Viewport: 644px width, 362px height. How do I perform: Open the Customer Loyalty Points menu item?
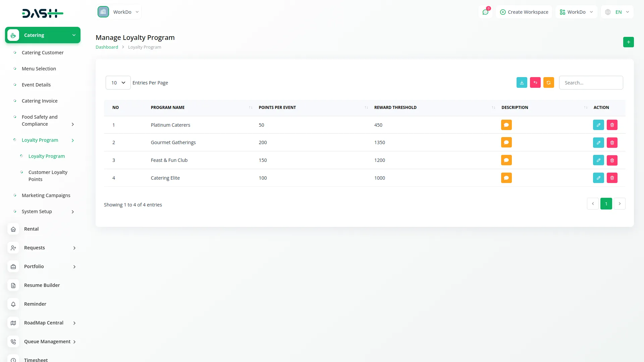pyautogui.click(x=48, y=176)
